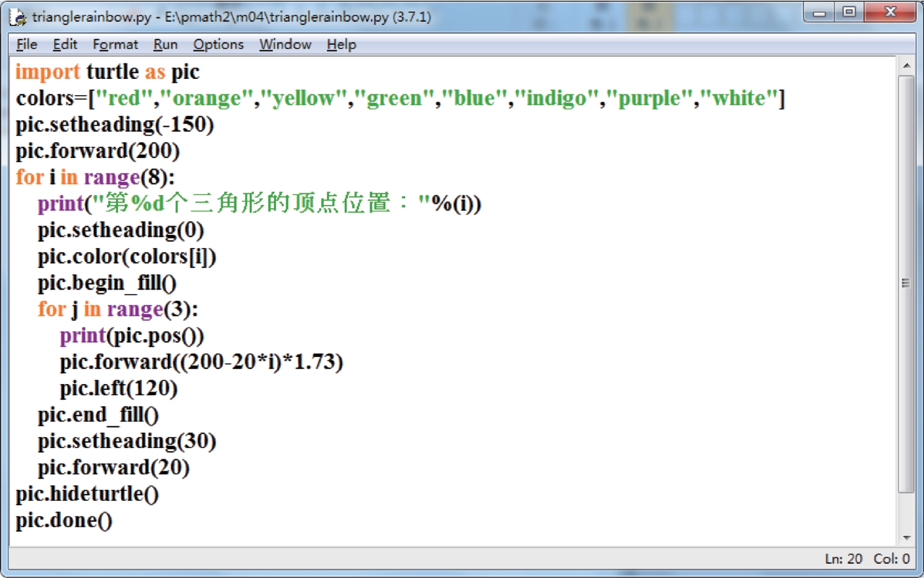Click the IDLE Python file icon in title bar
924x578 pixels.
click(18, 17)
